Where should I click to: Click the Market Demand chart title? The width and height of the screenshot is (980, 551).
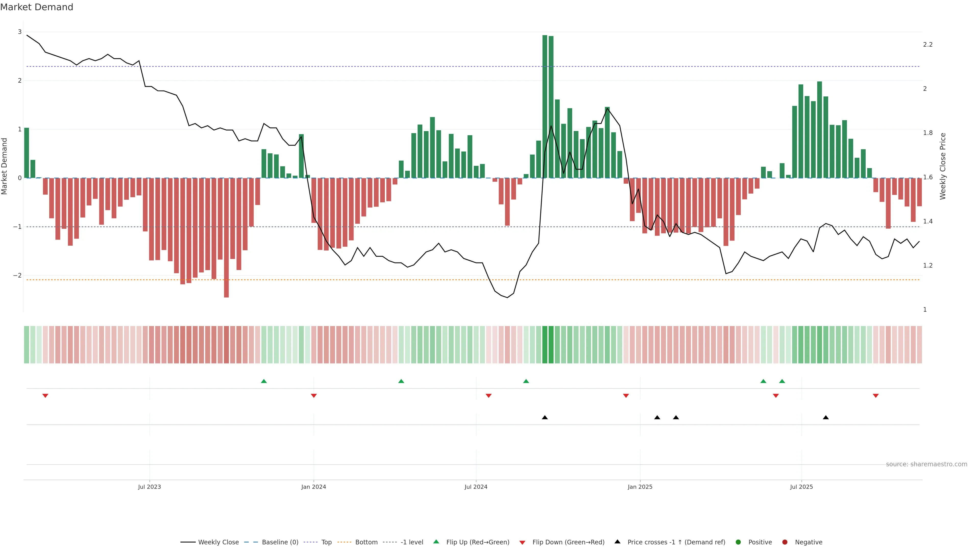click(36, 7)
